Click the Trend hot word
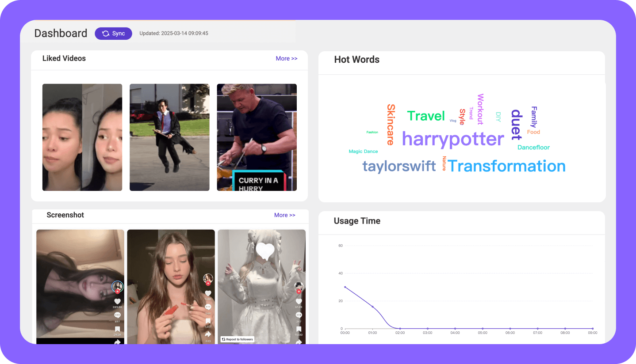This screenshot has width=636, height=364. point(471,113)
